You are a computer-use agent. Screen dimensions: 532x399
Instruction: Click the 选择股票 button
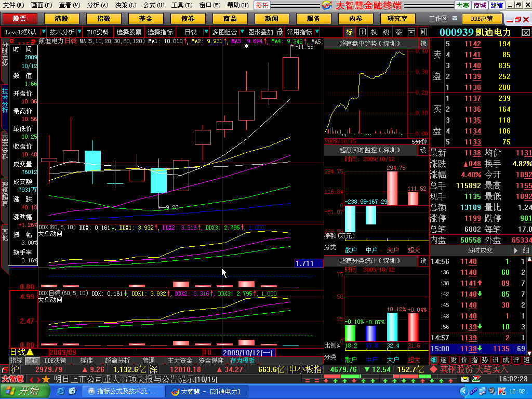tap(129, 32)
